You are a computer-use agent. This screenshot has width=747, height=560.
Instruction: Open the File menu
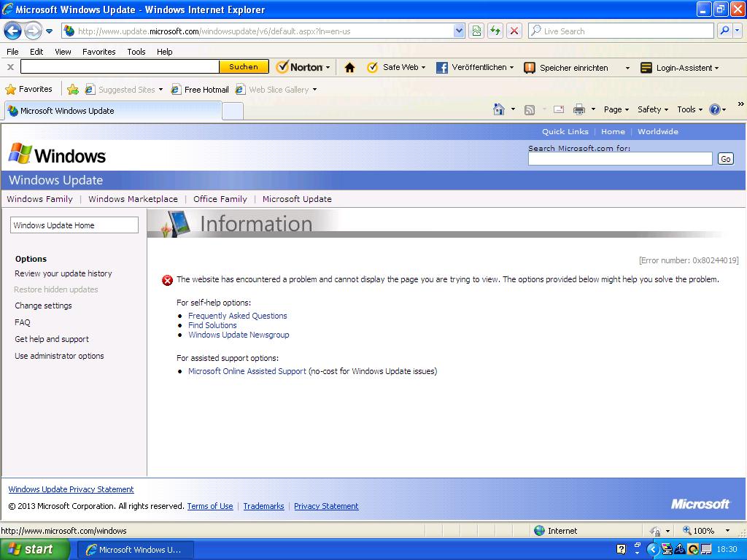[13, 52]
